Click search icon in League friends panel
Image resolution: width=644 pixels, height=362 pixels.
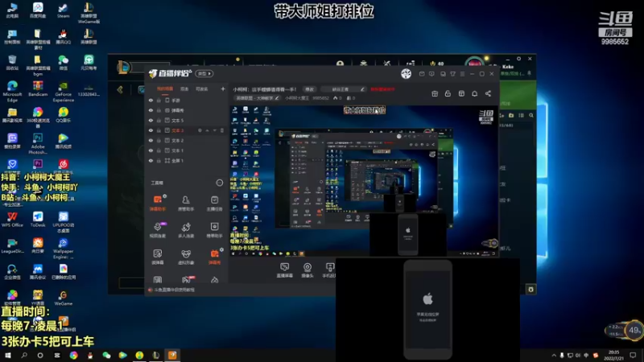[531, 116]
